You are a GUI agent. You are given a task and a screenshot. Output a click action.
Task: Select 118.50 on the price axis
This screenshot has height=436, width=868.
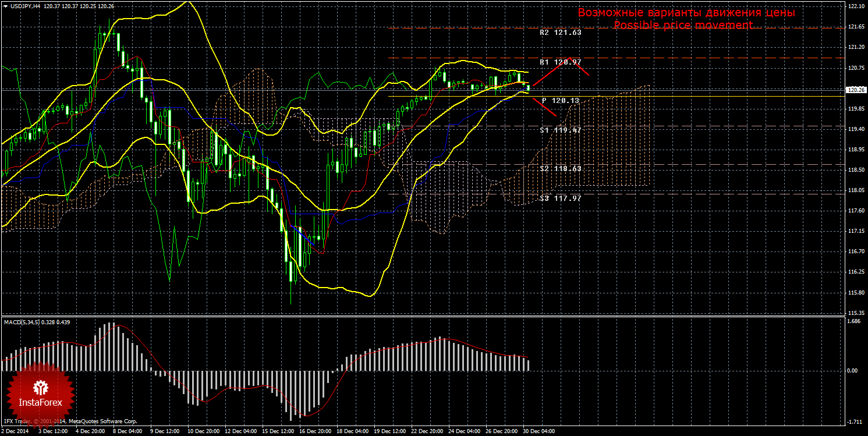tap(856, 170)
